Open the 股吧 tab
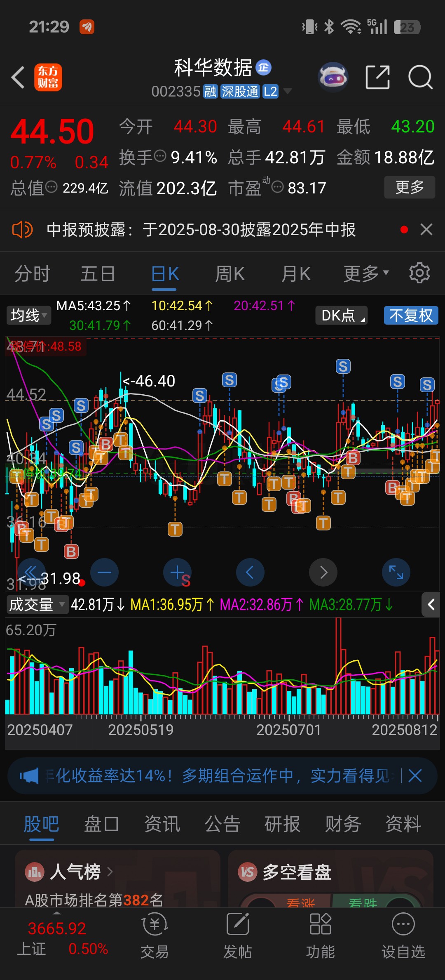Viewport: 445px width, 980px height. click(x=41, y=824)
